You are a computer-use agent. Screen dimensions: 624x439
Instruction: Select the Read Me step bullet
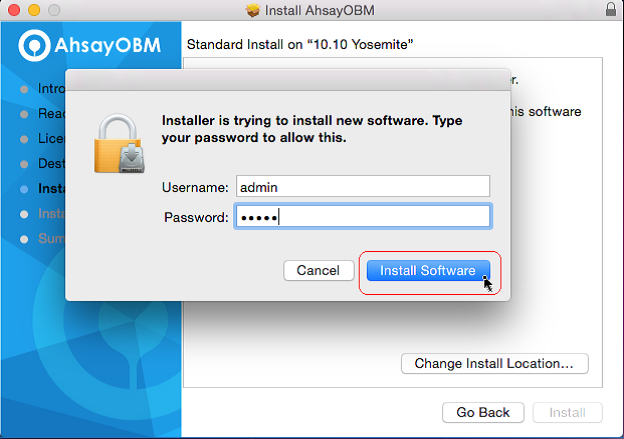(24, 114)
